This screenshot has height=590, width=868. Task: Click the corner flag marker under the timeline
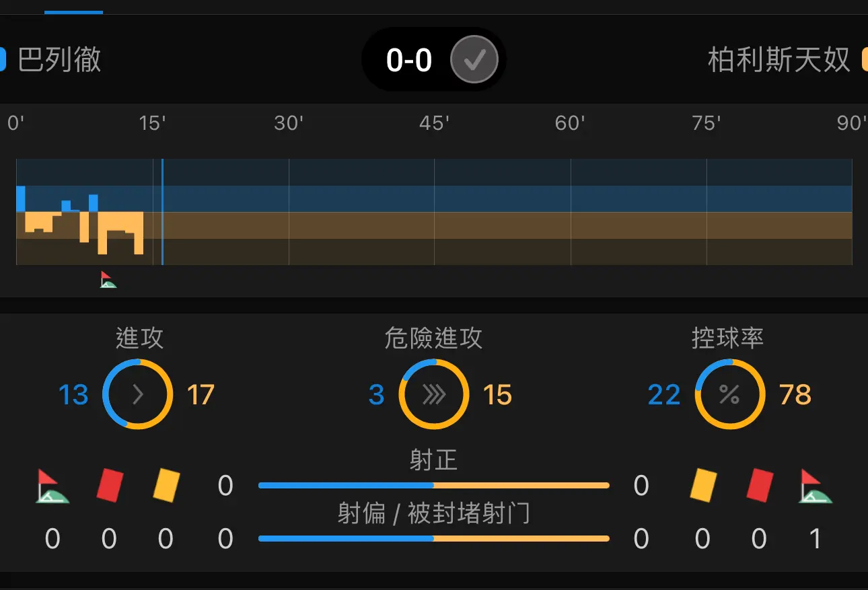point(108,280)
